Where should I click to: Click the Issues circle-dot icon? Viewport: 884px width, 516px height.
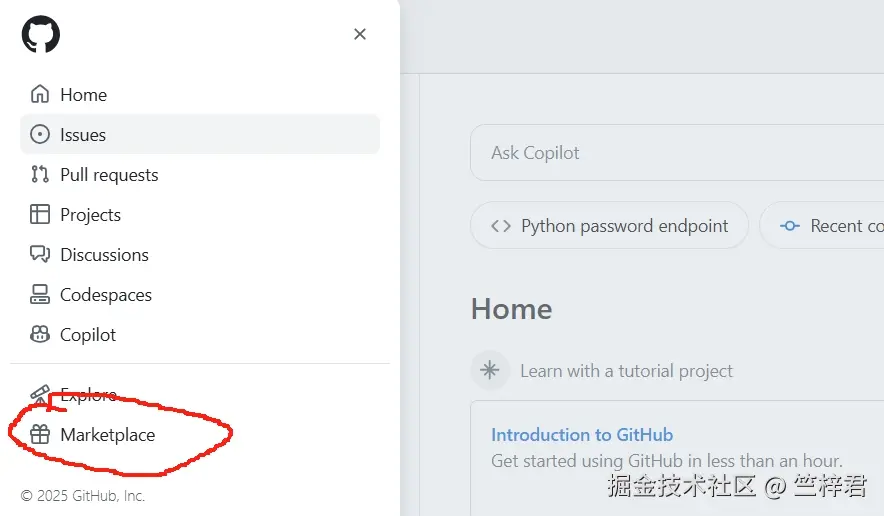click(x=40, y=135)
